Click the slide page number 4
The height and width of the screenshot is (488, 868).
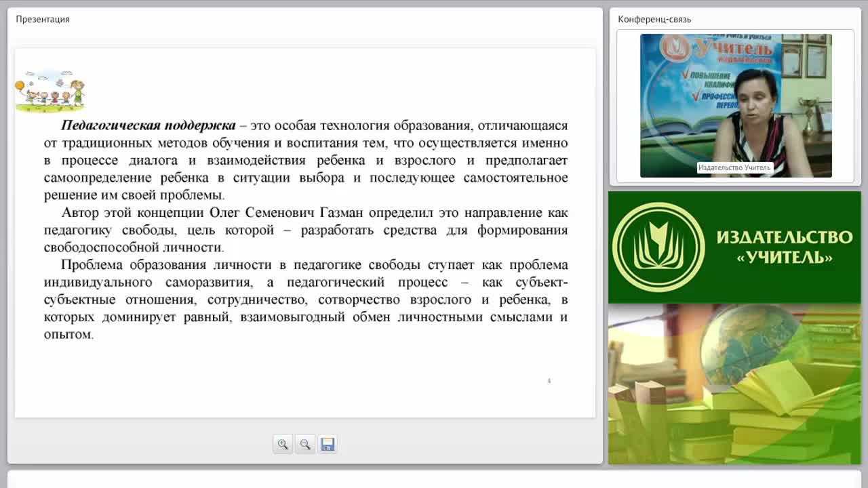click(x=549, y=381)
